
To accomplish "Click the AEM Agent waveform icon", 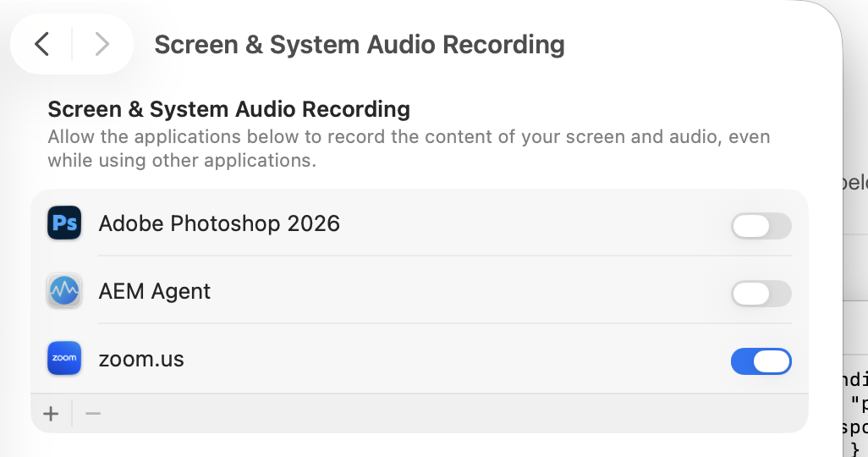I will tap(64, 291).
